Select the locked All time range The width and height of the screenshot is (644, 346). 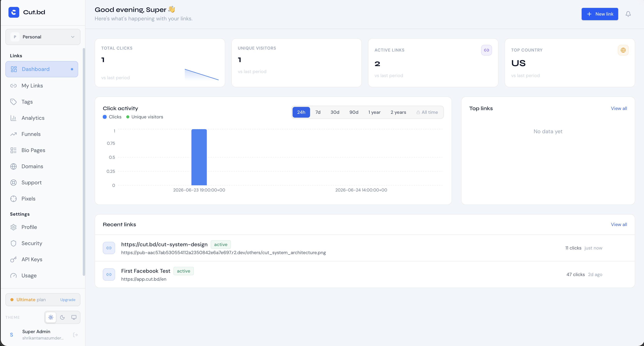click(x=427, y=112)
